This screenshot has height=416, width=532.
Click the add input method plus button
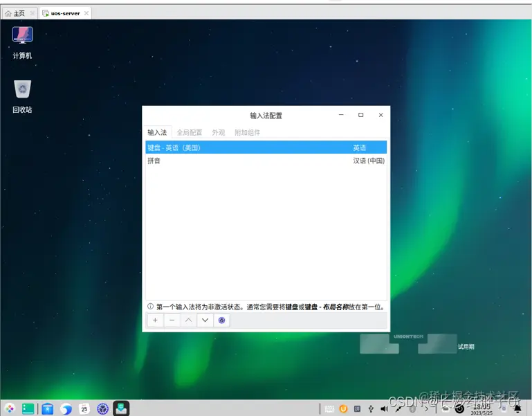(155, 320)
